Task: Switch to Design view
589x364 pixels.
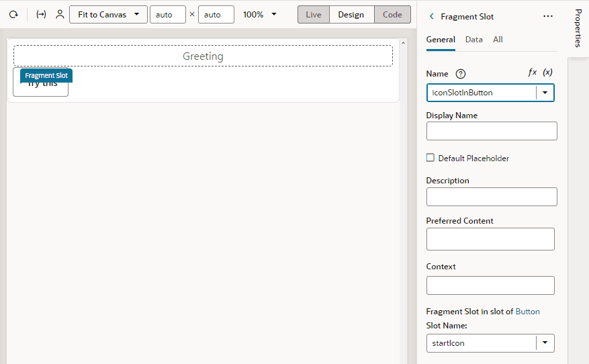Action: (x=351, y=15)
